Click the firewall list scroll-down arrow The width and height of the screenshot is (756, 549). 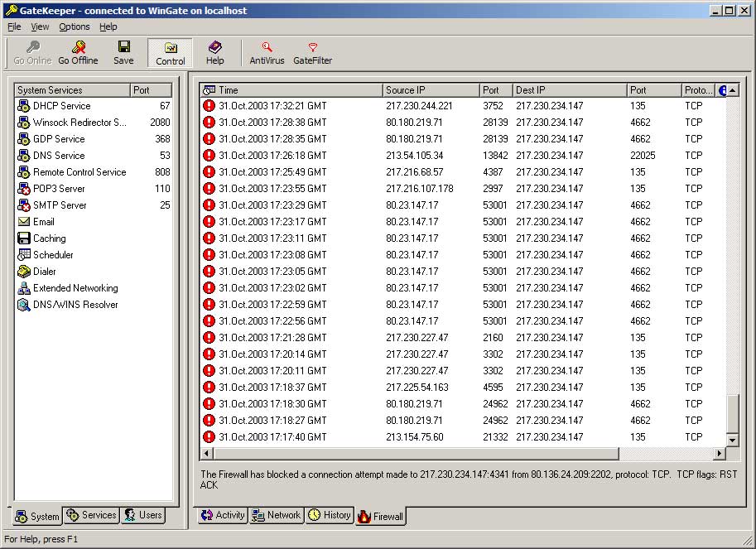click(x=732, y=440)
